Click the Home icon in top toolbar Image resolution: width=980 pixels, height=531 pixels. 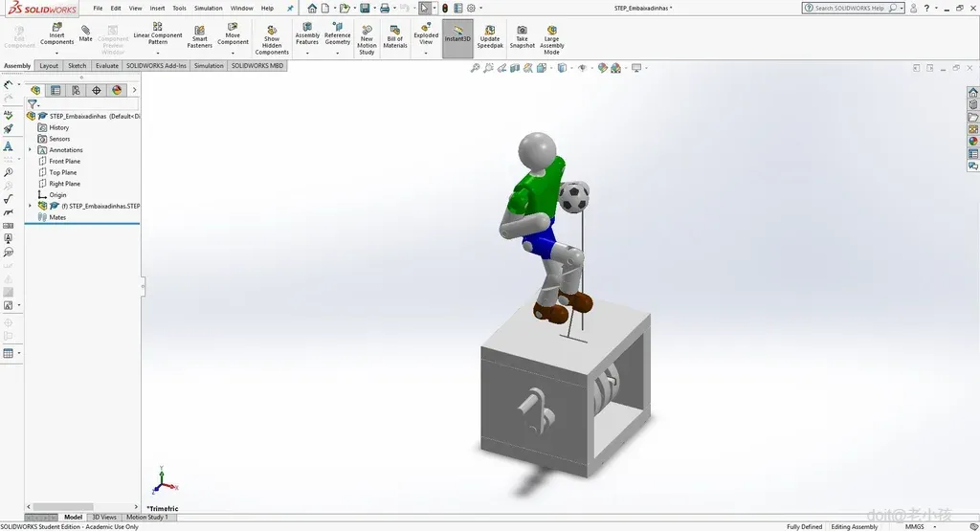312,8
